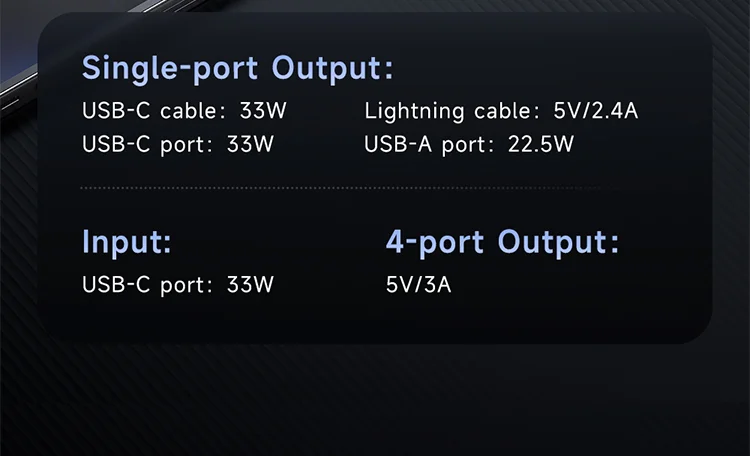This screenshot has width=750, height=456.
Task: Click the word Output in 4-port Output
Action: tap(558, 242)
